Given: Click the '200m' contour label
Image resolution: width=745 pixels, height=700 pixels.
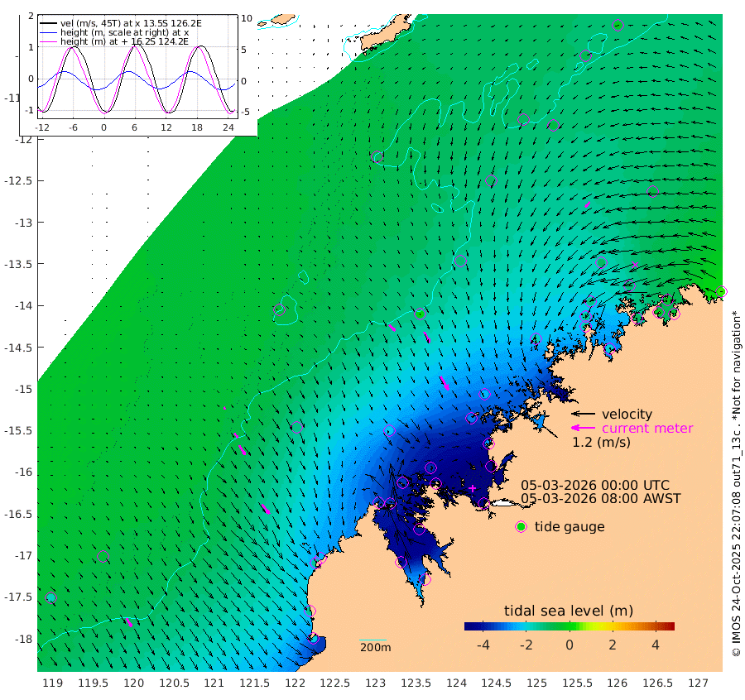Looking at the screenshot, I should [x=375, y=647].
